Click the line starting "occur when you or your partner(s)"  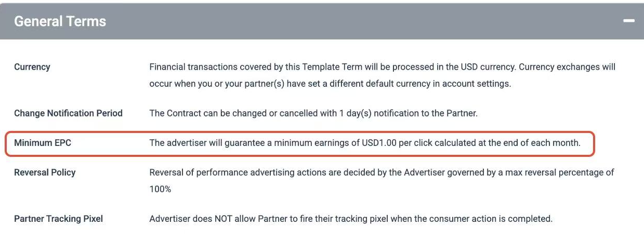330,84
